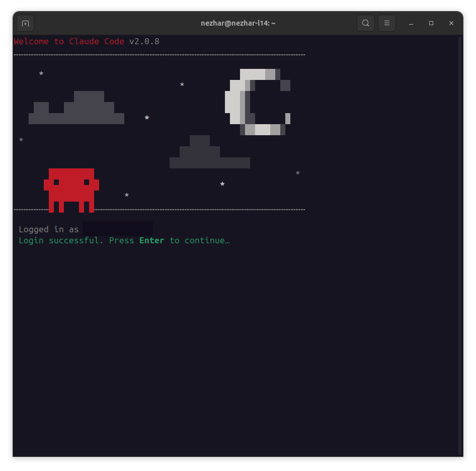Open the hamburger main menu
This screenshot has width=476, height=471.
(387, 23)
